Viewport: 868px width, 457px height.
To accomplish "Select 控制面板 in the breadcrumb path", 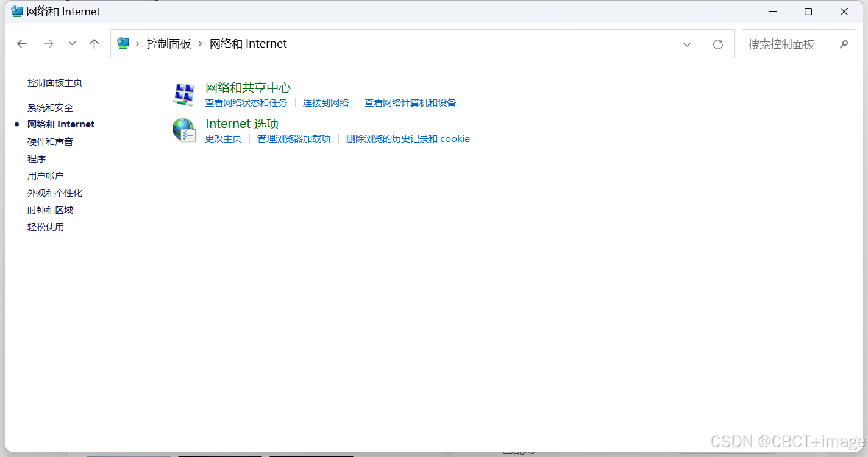I will (169, 44).
